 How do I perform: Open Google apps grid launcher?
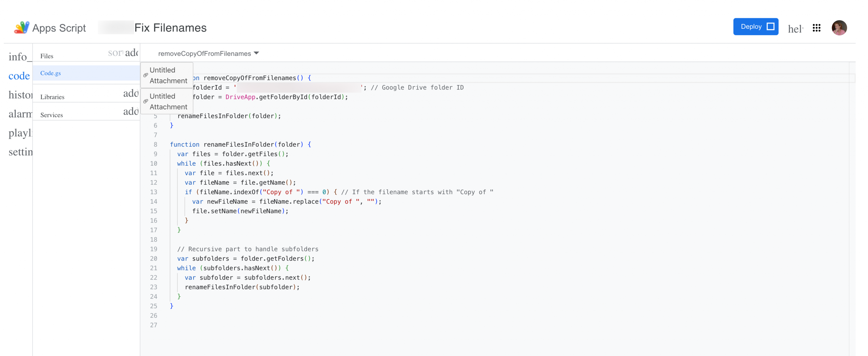[x=816, y=28]
